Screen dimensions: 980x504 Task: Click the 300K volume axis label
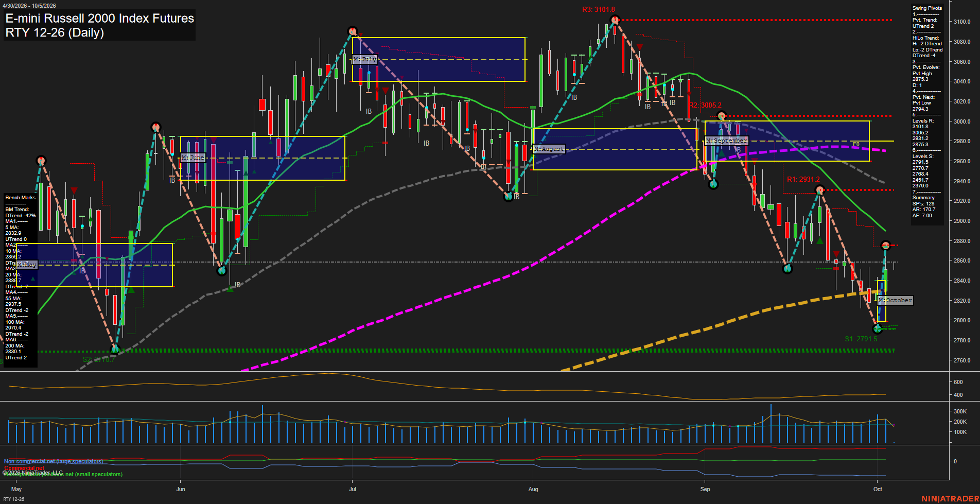960,411
